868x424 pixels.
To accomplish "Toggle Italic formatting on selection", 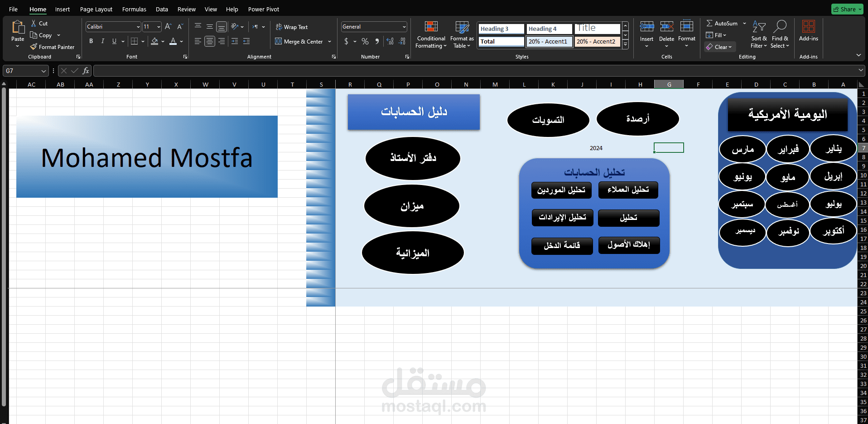I will pos(102,41).
